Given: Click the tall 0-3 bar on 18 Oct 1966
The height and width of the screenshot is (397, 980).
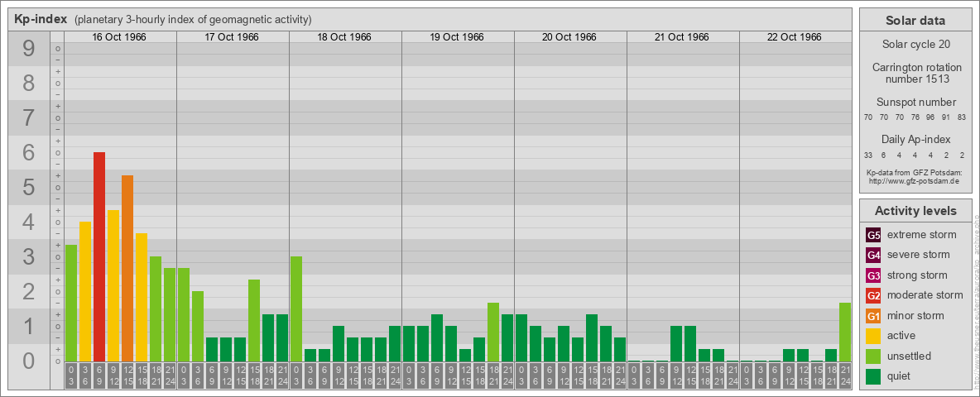Looking at the screenshot, I should [x=296, y=309].
